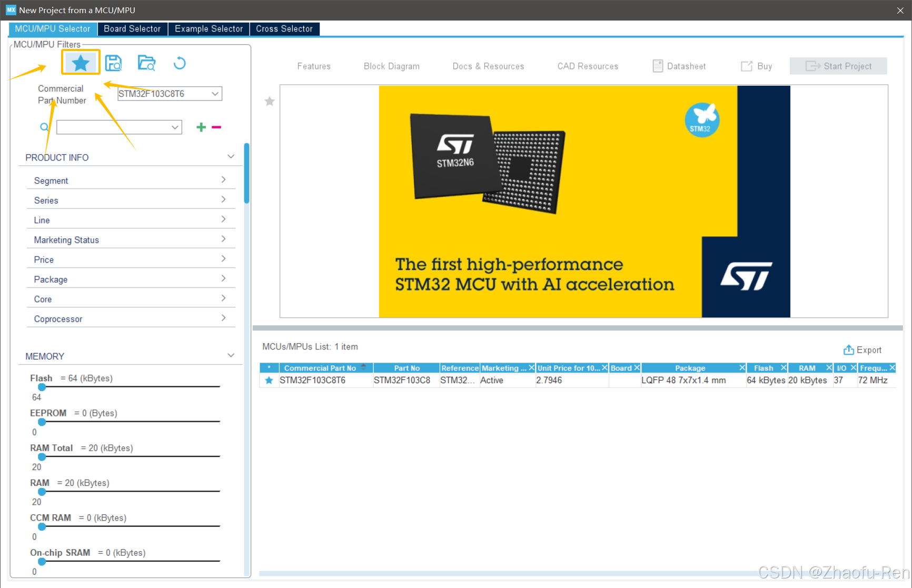Screen dimensions: 912x588
Task: Click the Datasheet document icon
Action: (x=658, y=66)
